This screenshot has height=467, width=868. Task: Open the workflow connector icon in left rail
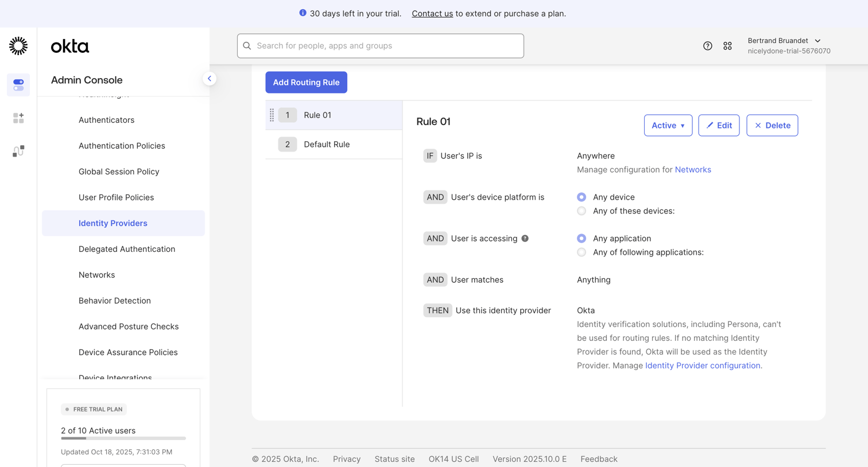[18, 151]
